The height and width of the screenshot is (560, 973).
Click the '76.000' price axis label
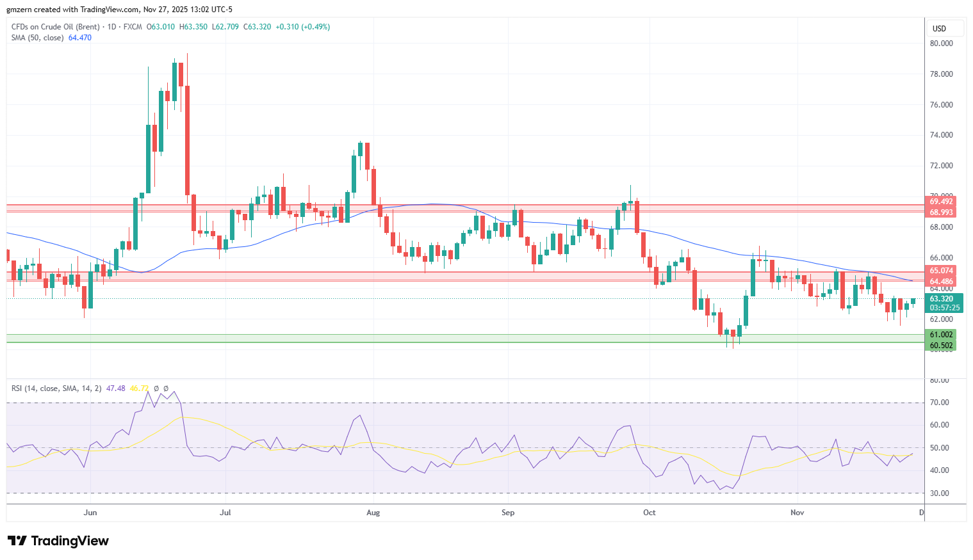point(941,105)
